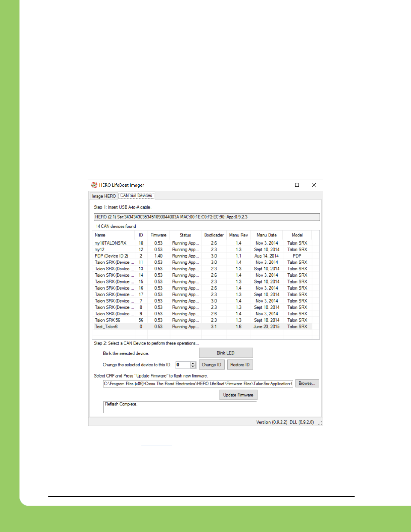Click the 'Reflash Complete.' status message

pos(121,404)
